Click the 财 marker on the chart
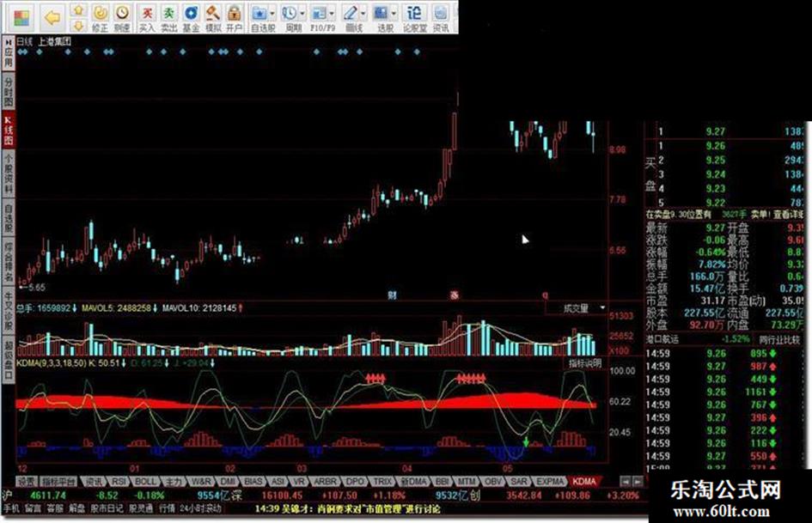This screenshot has width=812, height=523. [393, 295]
